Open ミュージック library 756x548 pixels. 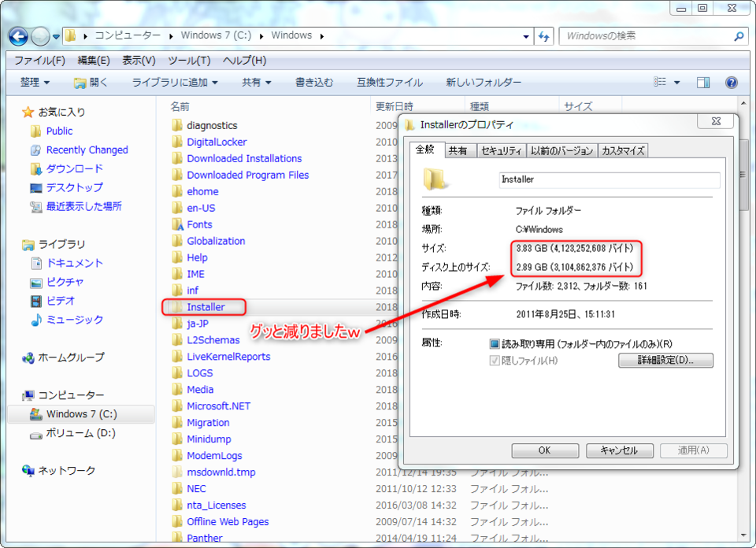(74, 320)
